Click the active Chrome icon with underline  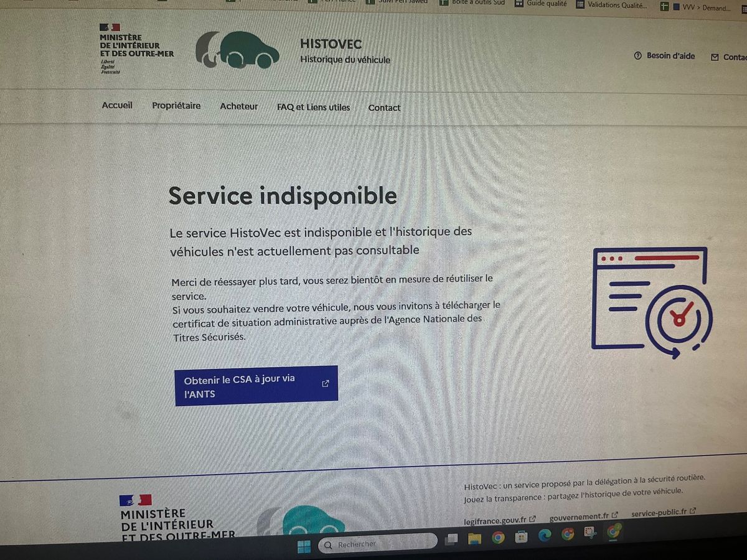tap(614, 532)
